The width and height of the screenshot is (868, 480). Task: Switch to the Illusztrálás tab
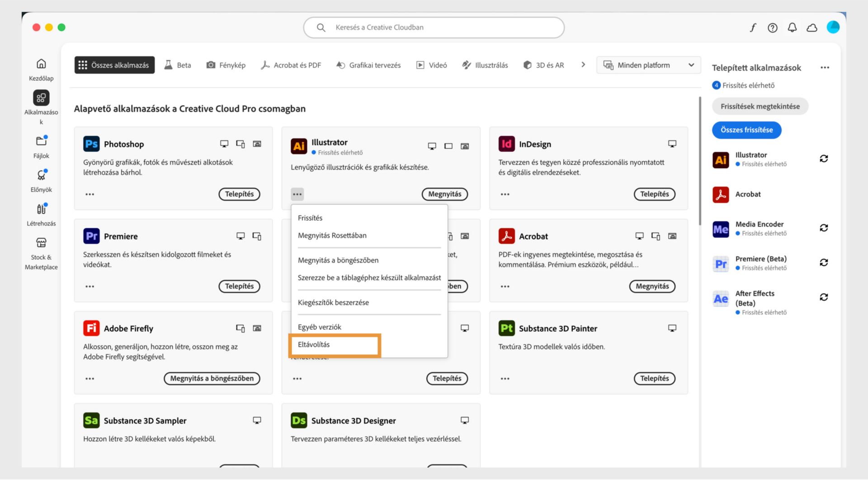(485, 65)
